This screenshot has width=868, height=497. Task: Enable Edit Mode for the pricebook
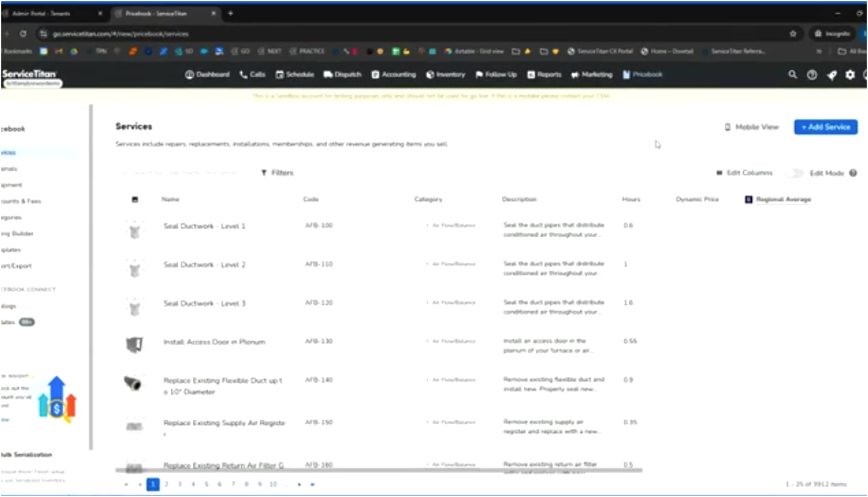point(795,173)
